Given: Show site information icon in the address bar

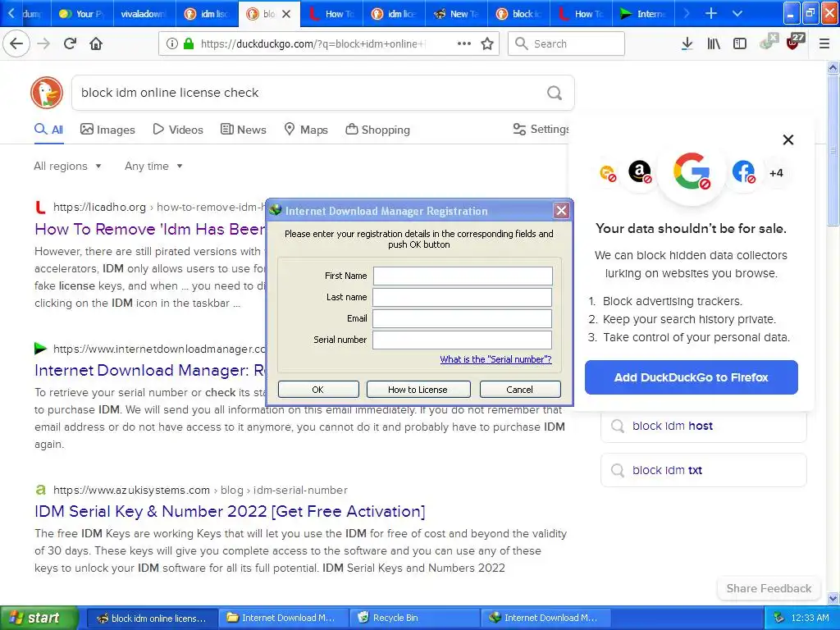Looking at the screenshot, I should [171, 44].
